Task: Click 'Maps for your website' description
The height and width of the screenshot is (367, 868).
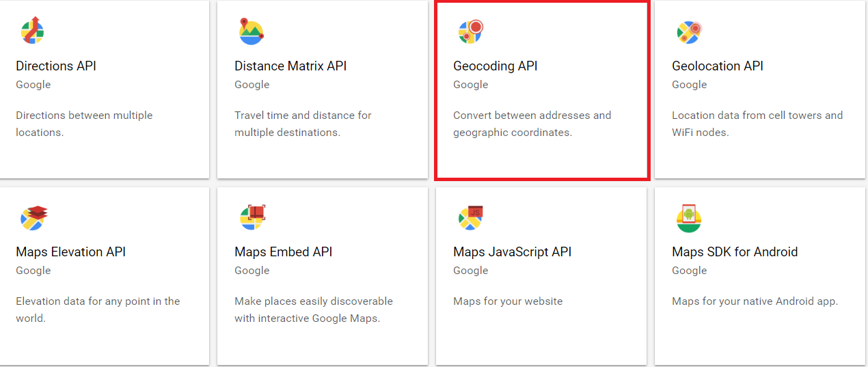Action: (x=508, y=301)
